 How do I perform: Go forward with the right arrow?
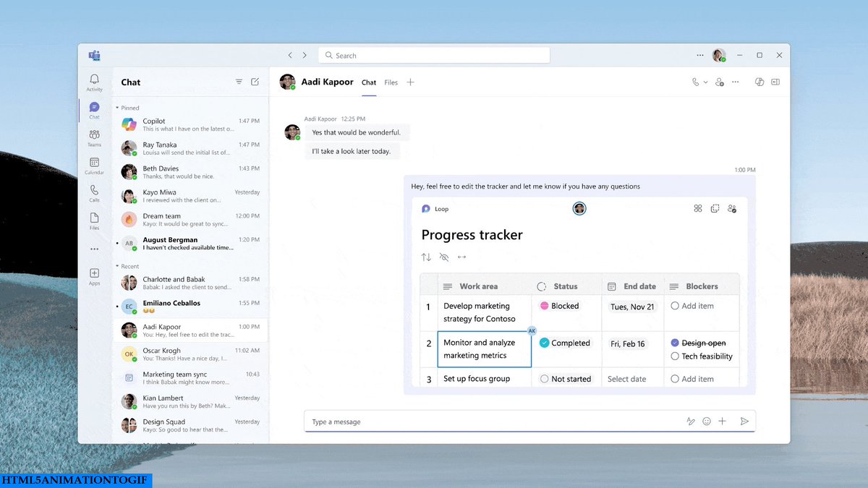(305, 55)
